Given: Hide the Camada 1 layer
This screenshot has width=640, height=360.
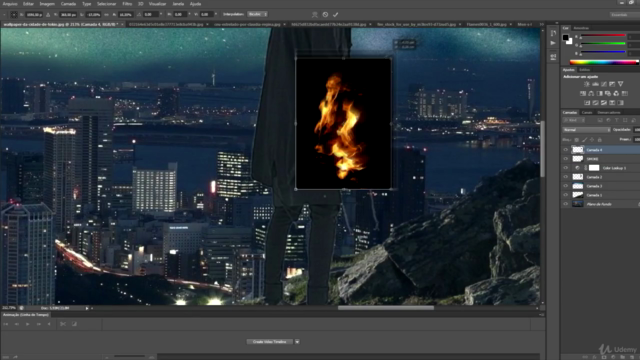Looking at the screenshot, I should click(x=566, y=195).
